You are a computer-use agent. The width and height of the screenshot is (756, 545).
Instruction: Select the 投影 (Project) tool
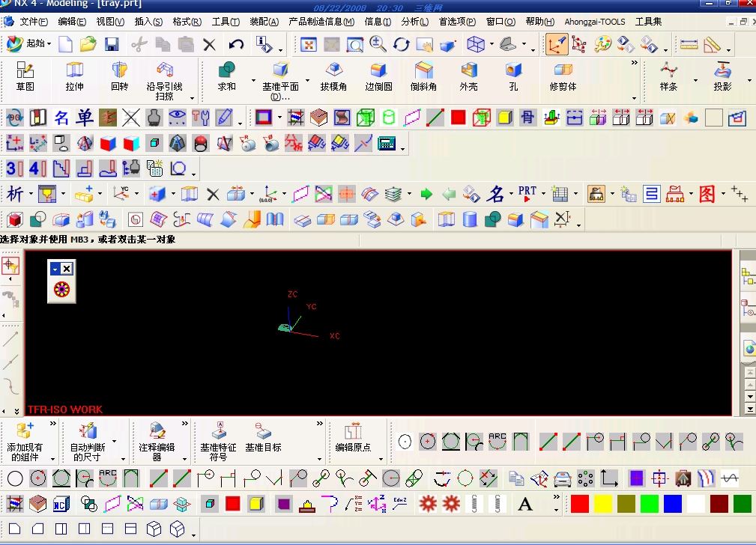pyautogui.click(x=722, y=76)
